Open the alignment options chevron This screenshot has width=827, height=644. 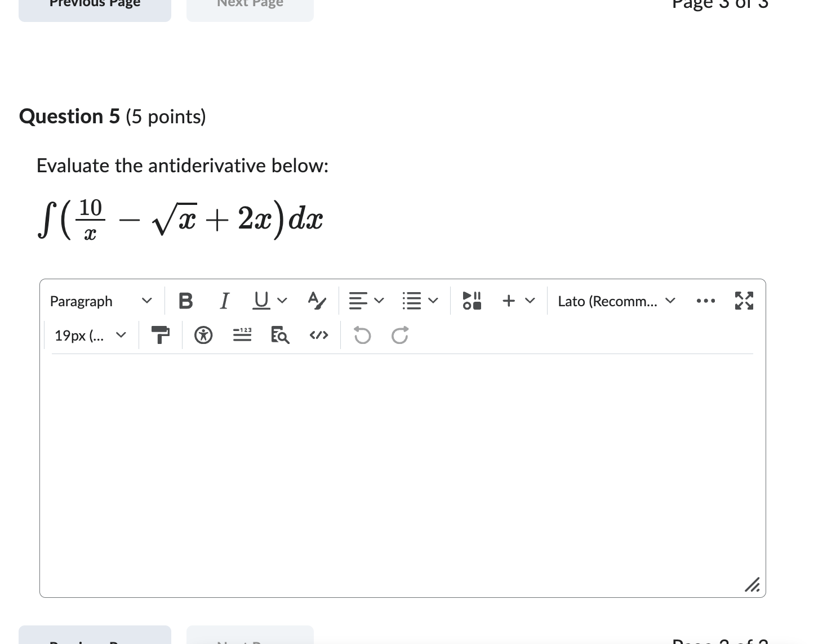(x=378, y=301)
